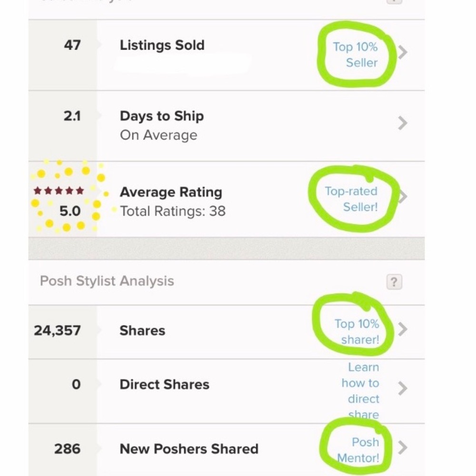The height and width of the screenshot is (476, 476).
Task: Click the New Poshers Shared label
Action: tap(189, 449)
